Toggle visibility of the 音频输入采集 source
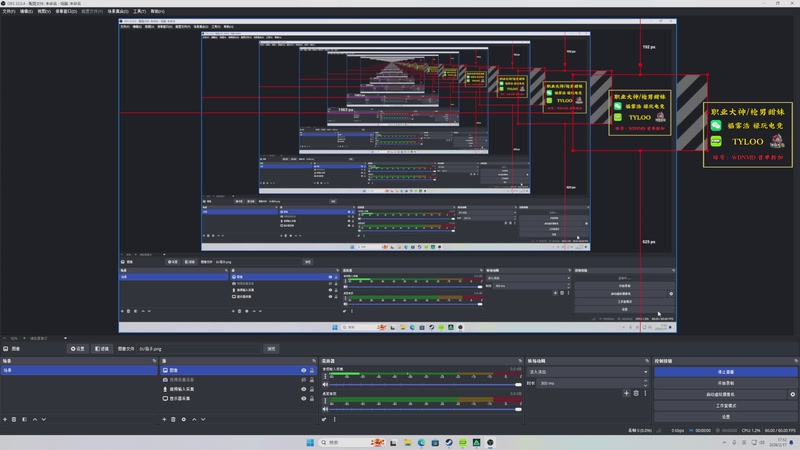Image resolution: width=800 pixels, height=450 pixels. pyautogui.click(x=304, y=389)
